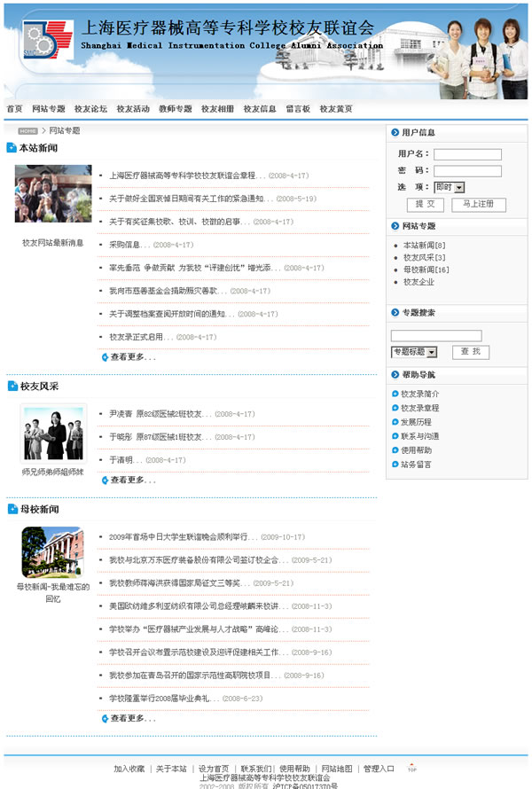The height and width of the screenshot is (789, 532).
Task: Click the business people thumbnail
Action: click(53, 434)
